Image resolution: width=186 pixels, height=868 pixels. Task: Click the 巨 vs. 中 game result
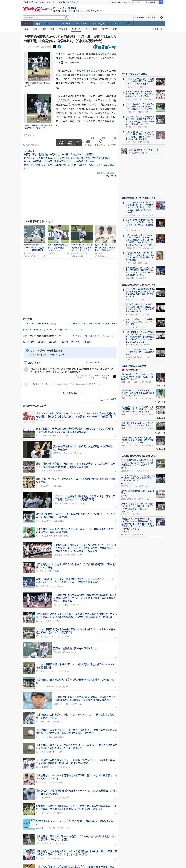click(x=27, y=330)
